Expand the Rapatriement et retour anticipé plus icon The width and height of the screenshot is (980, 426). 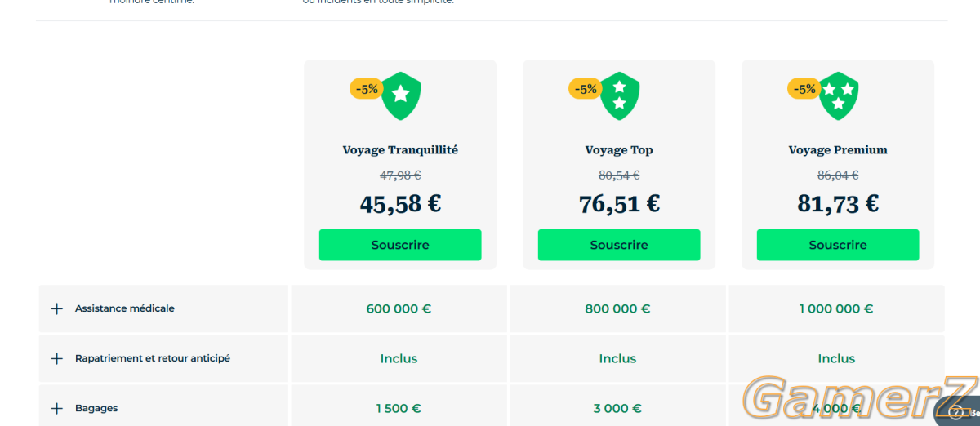tap(56, 359)
